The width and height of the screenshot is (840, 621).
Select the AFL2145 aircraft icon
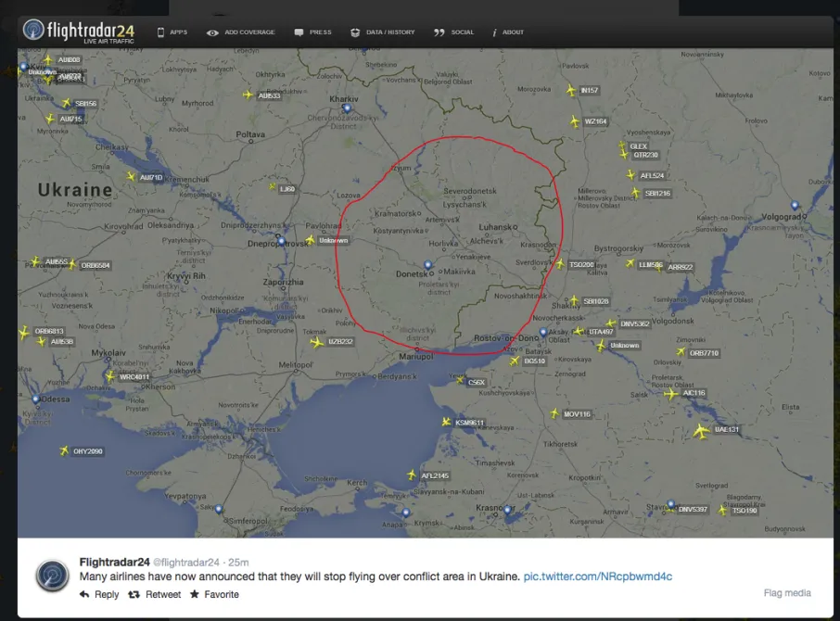click(x=412, y=475)
